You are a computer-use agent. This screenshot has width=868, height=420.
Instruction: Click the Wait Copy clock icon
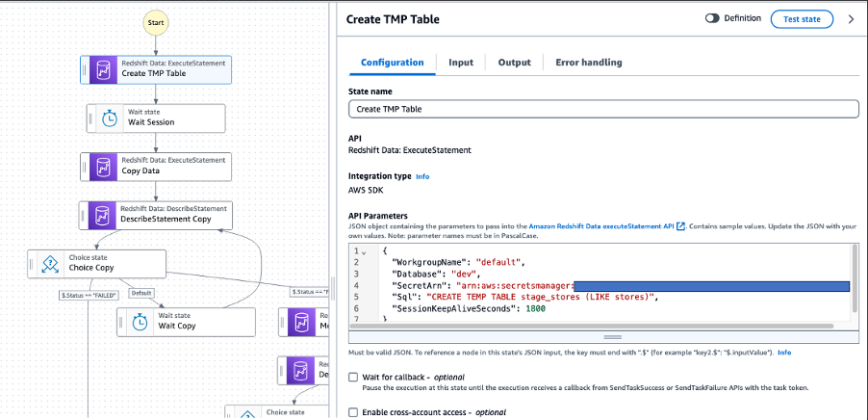139,322
